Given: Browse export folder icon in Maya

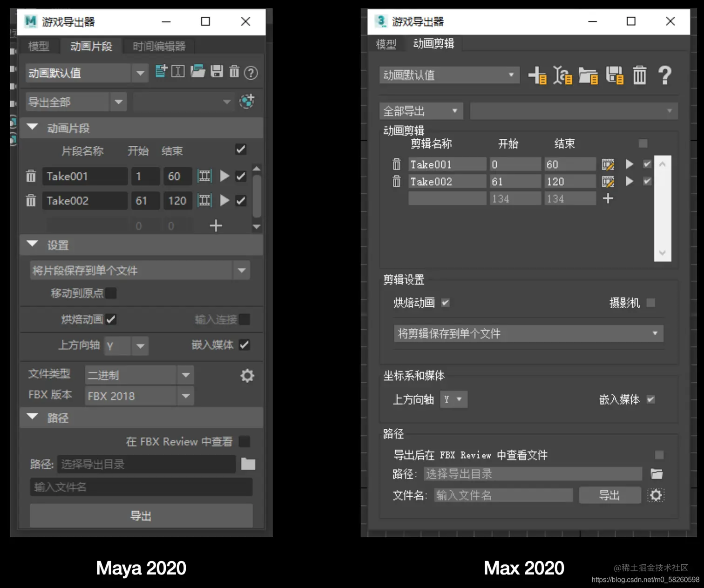Looking at the screenshot, I should coord(248,464).
